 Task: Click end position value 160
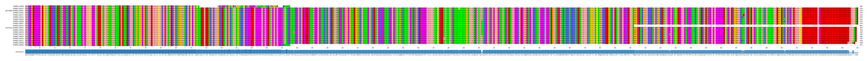point(861,6)
